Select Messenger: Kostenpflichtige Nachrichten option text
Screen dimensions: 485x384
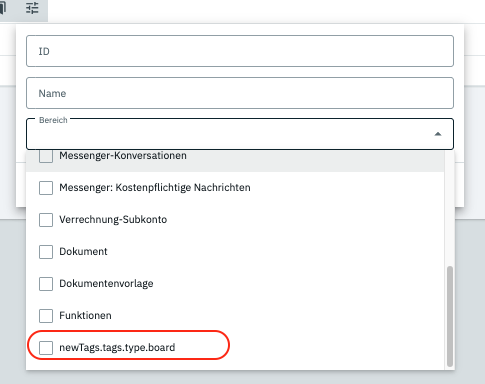point(155,188)
